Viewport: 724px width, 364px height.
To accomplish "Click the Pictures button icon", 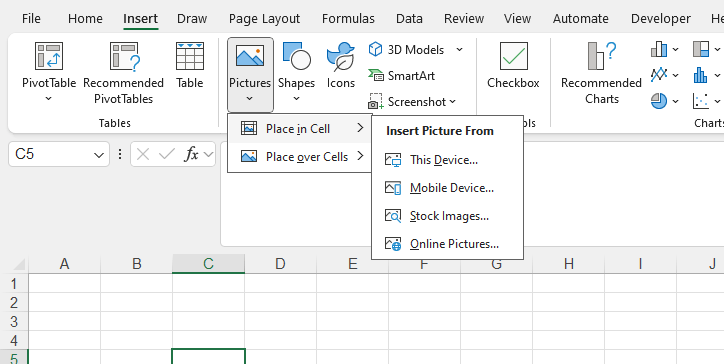I will coord(250,56).
